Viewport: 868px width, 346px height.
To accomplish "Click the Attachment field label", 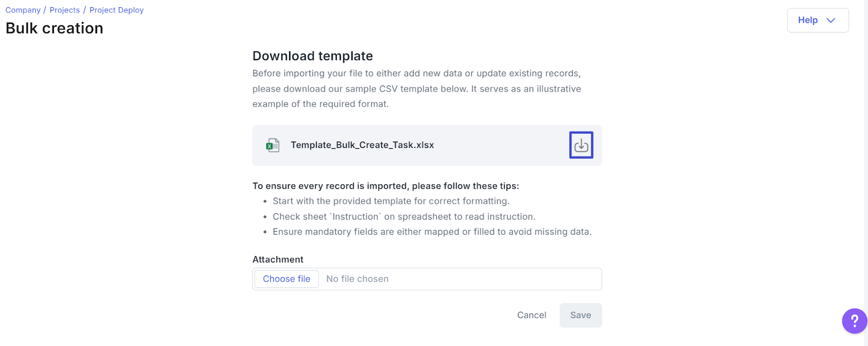I will point(278,259).
